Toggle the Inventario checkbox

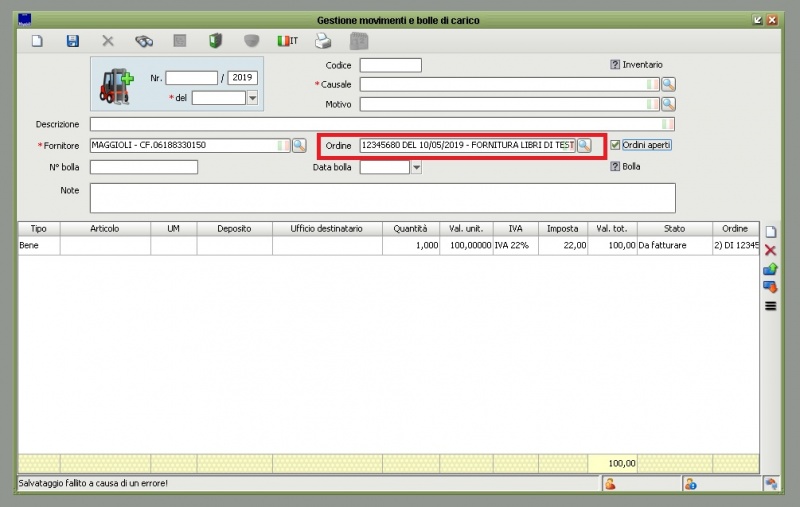(x=615, y=65)
